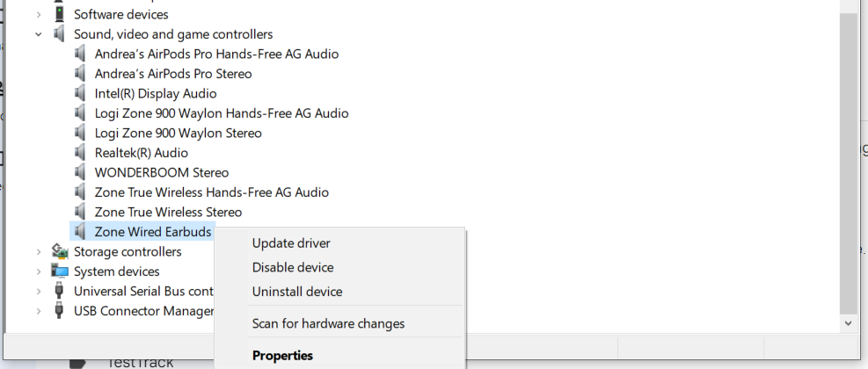Viewport: 868px width, 369px height.
Task: Click the WONDERBOOM Stereo speaker icon
Action: tap(81, 172)
